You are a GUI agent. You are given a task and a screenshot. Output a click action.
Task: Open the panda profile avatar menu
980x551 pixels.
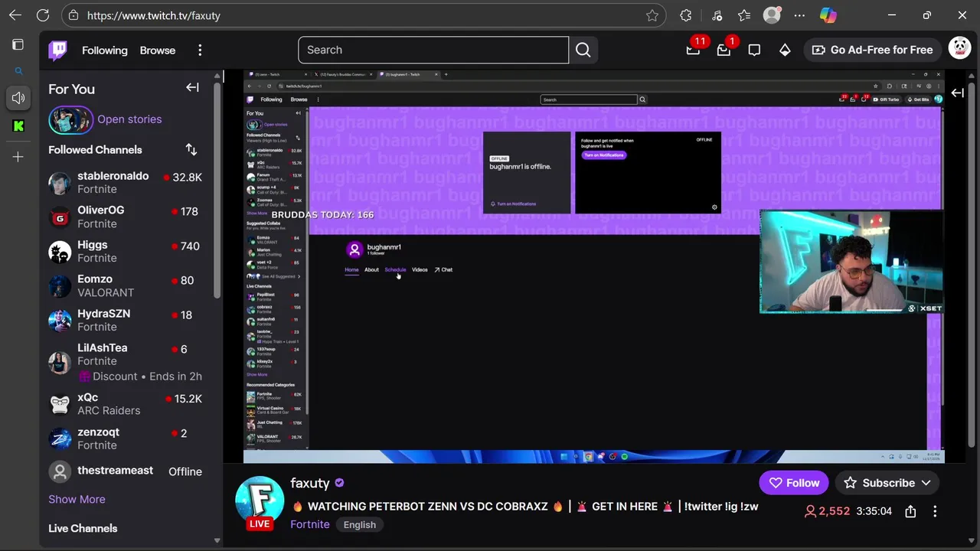click(x=960, y=49)
